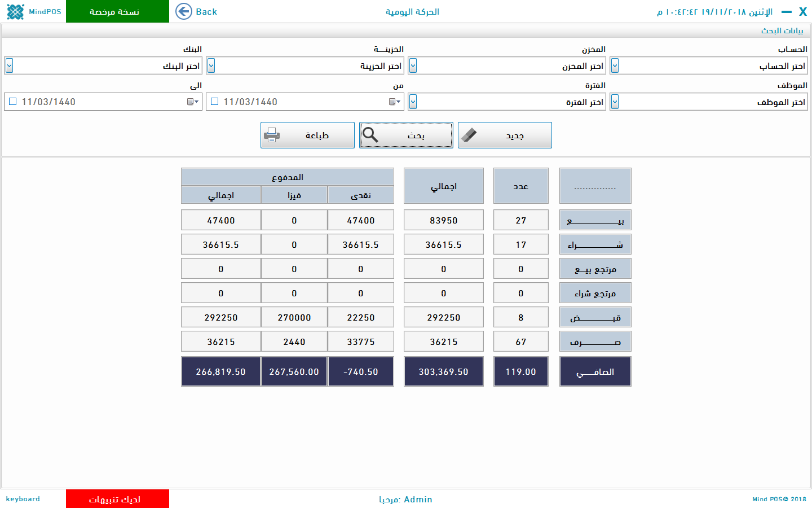Click the MindPOS logo icon
Image resolution: width=812 pixels, height=508 pixels.
15,11
